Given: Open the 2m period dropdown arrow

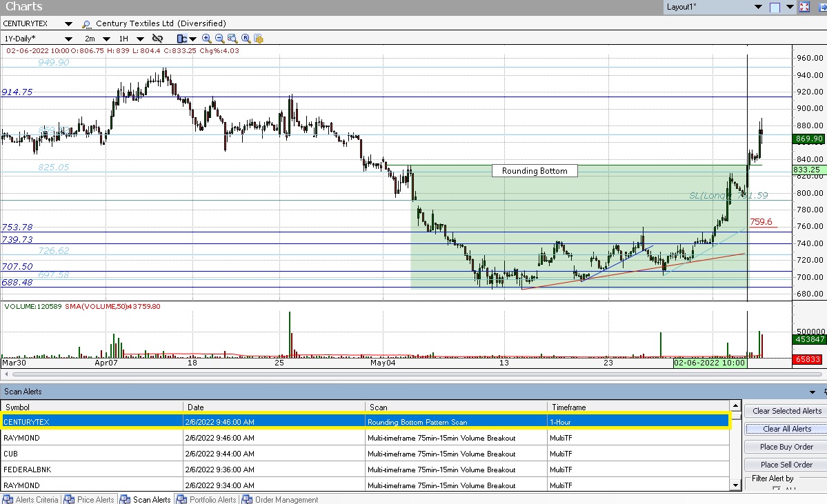Looking at the screenshot, I should click(x=106, y=39).
